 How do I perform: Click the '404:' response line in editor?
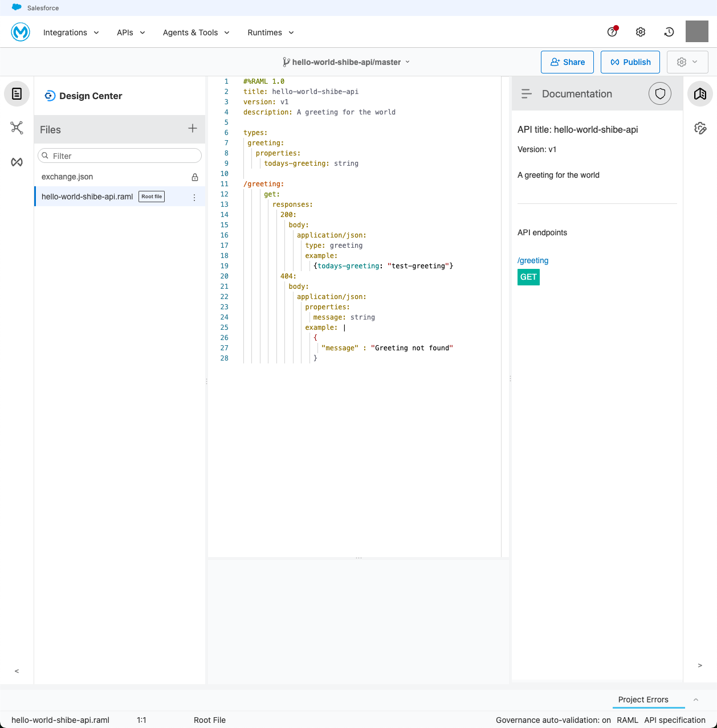point(288,276)
